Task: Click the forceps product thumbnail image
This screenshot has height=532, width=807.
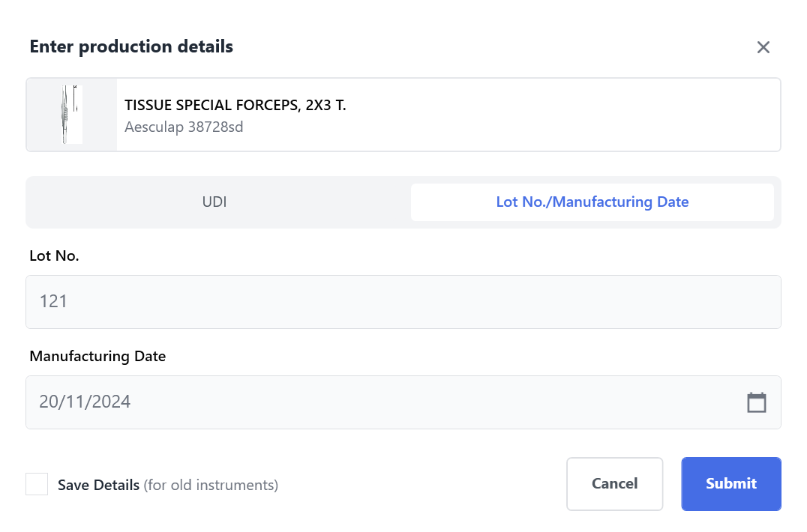Action: (x=71, y=115)
